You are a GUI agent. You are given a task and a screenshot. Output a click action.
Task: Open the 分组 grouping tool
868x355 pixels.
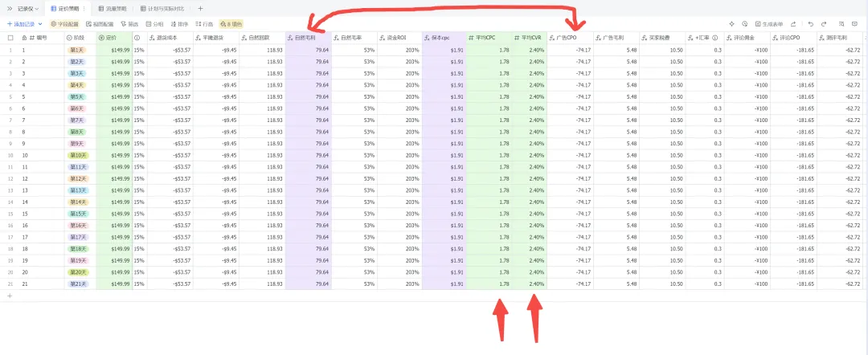(154, 24)
